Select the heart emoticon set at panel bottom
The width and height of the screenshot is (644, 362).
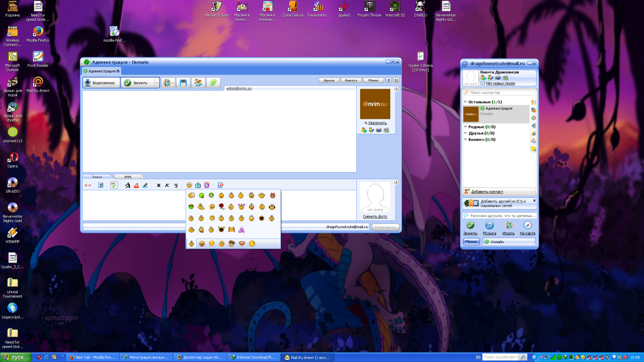tap(242, 244)
